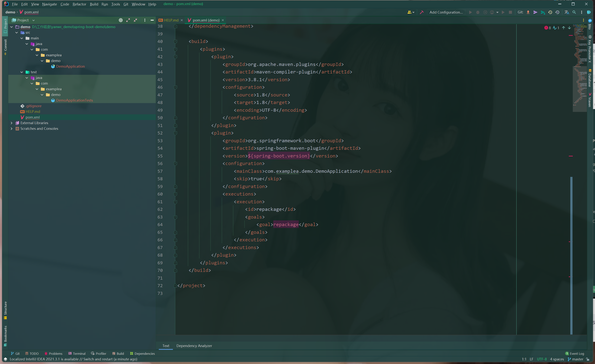Click the Search Everywhere magnifier icon
Image resolution: width=595 pixels, height=364 pixels.
pos(574,12)
